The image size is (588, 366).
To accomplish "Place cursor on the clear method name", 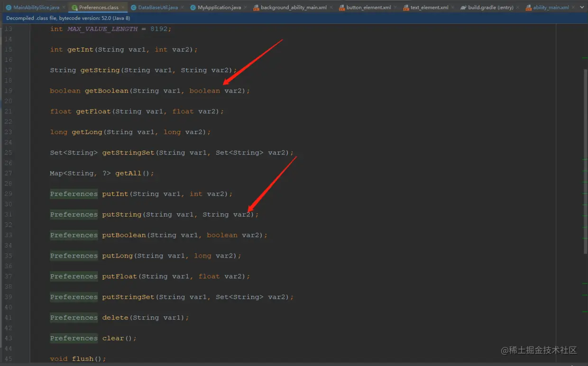I will (x=113, y=339).
